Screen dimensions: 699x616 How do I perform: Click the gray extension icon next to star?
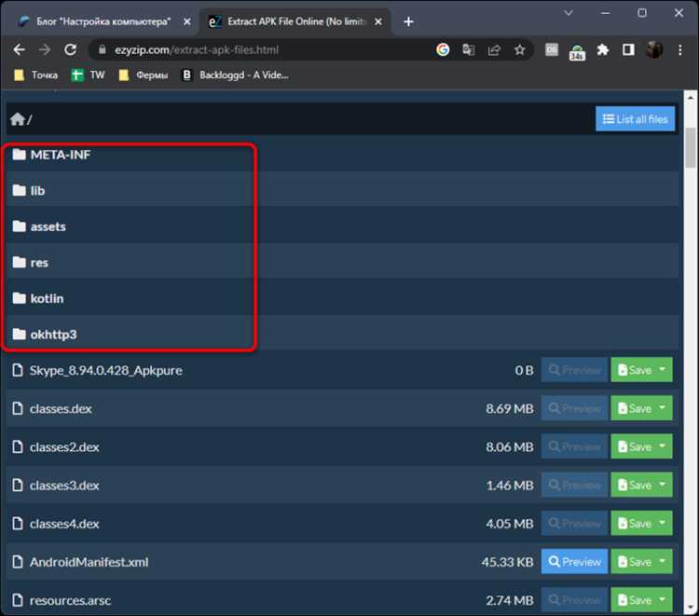(x=552, y=49)
